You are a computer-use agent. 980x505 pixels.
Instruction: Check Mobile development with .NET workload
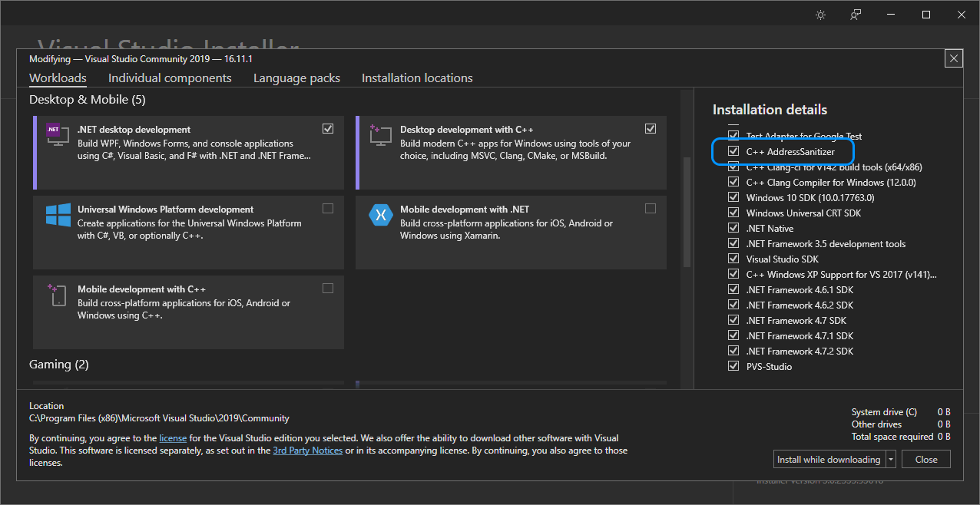tap(651, 209)
